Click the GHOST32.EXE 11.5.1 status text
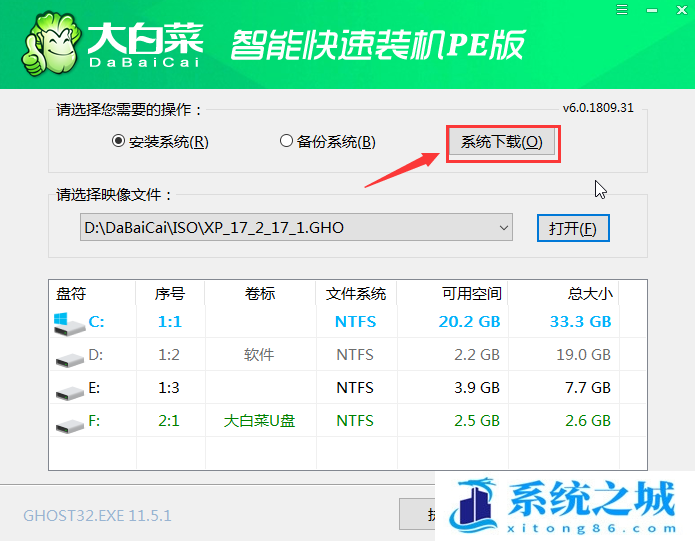The image size is (695, 541). coord(97,516)
